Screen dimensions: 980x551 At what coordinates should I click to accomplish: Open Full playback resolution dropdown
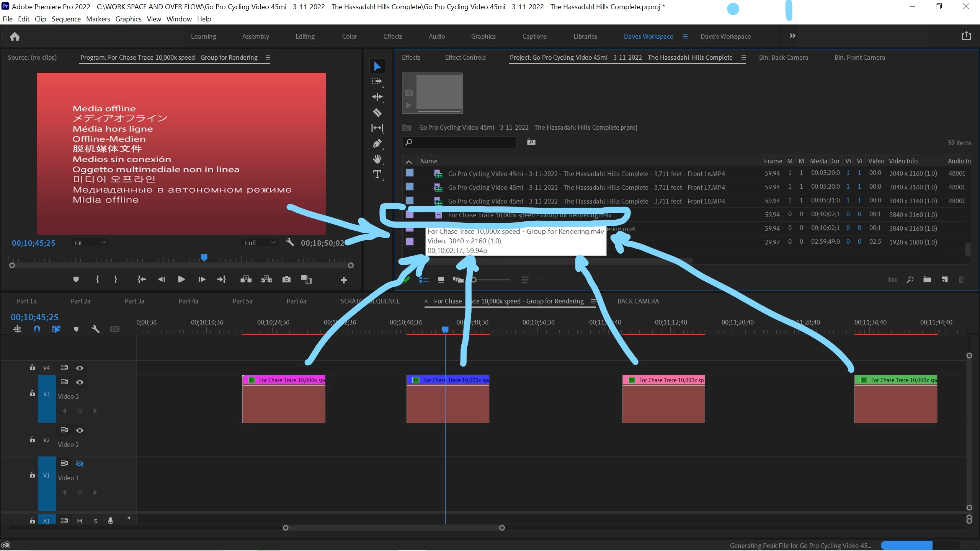pyautogui.click(x=260, y=243)
